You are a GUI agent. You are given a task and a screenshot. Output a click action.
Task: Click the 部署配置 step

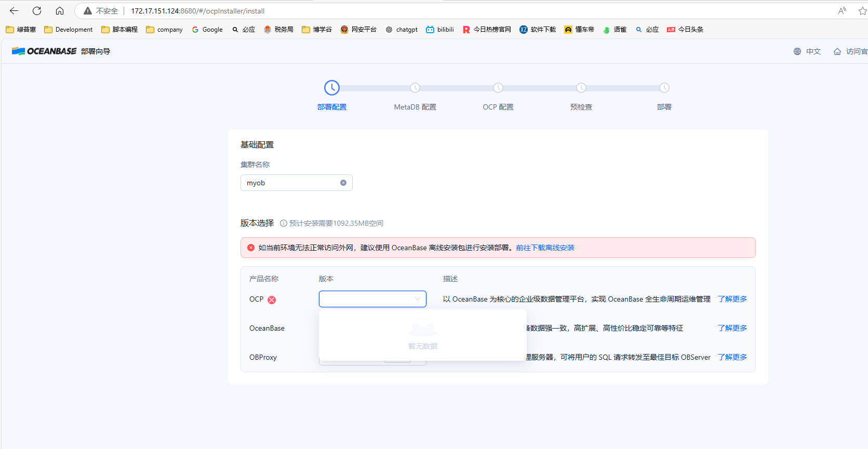[332, 107]
